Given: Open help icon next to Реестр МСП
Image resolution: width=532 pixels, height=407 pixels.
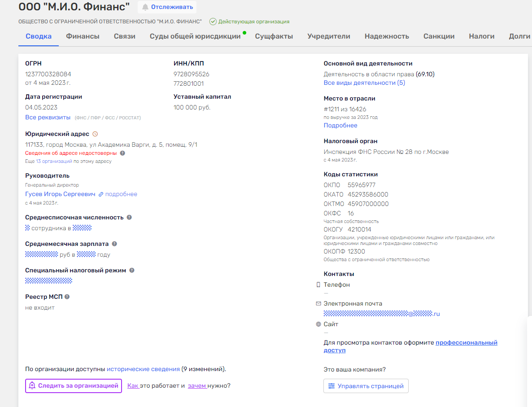Looking at the screenshot, I should (x=67, y=297).
